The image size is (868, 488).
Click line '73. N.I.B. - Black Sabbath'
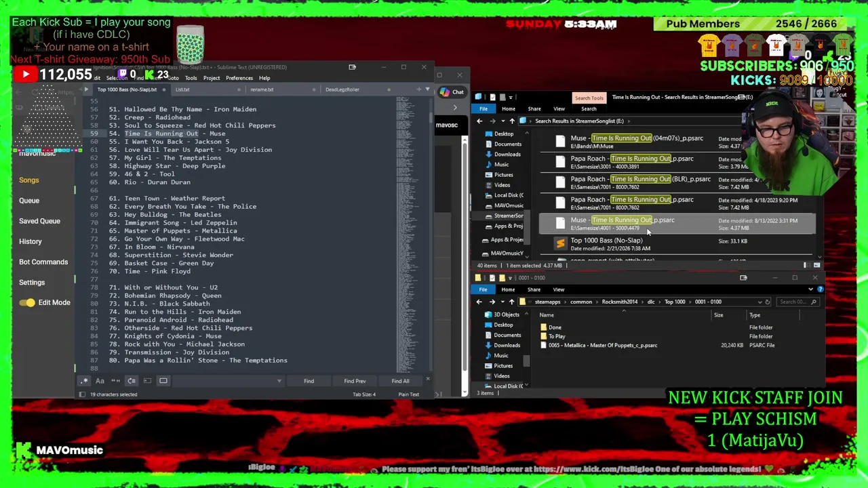click(x=159, y=304)
